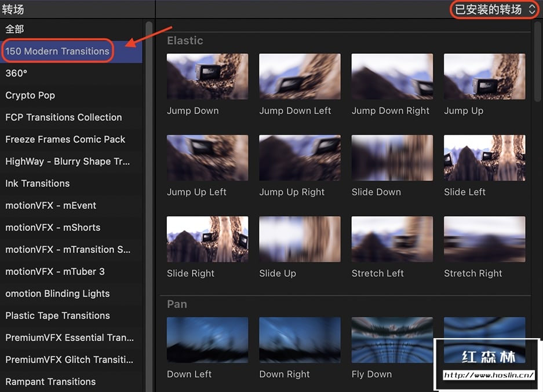This screenshot has height=392, width=543.
Task: Select motionVFX - mShorts category
Action: click(x=71, y=228)
